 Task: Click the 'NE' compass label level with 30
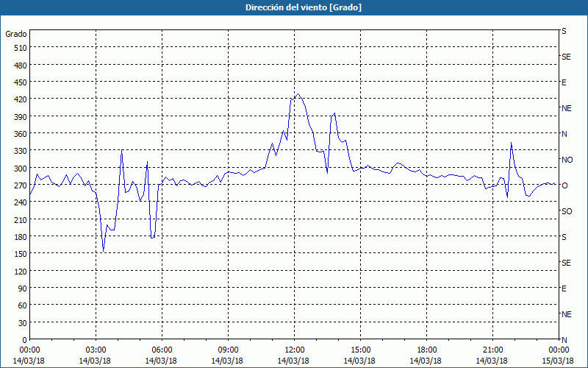click(x=567, y=314)
